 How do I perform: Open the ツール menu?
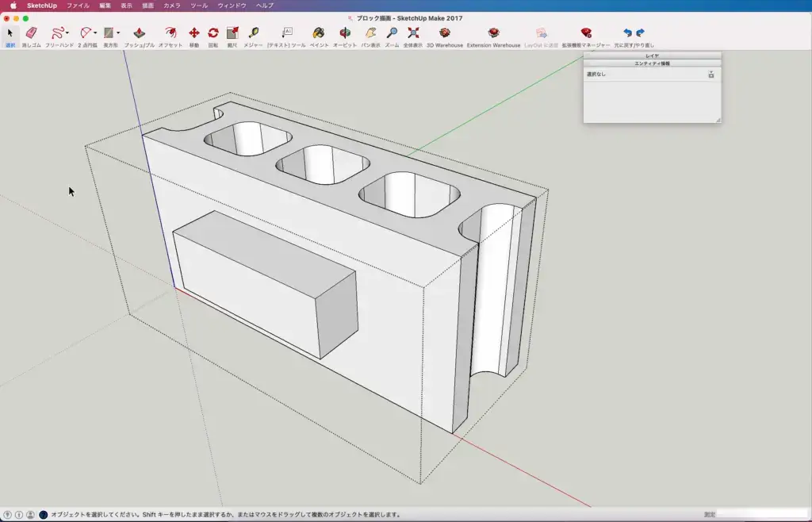pyautogui.click(x=199, y=6)
